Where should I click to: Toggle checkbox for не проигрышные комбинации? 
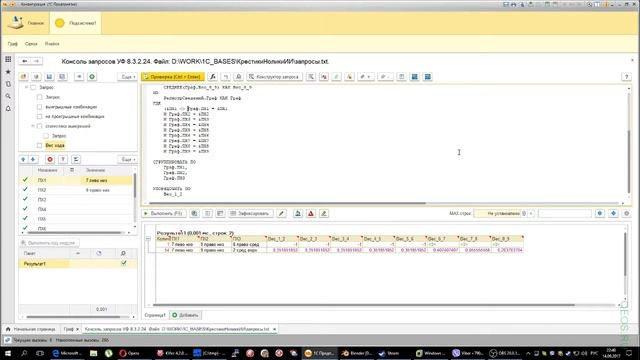[x=40, y=117]
